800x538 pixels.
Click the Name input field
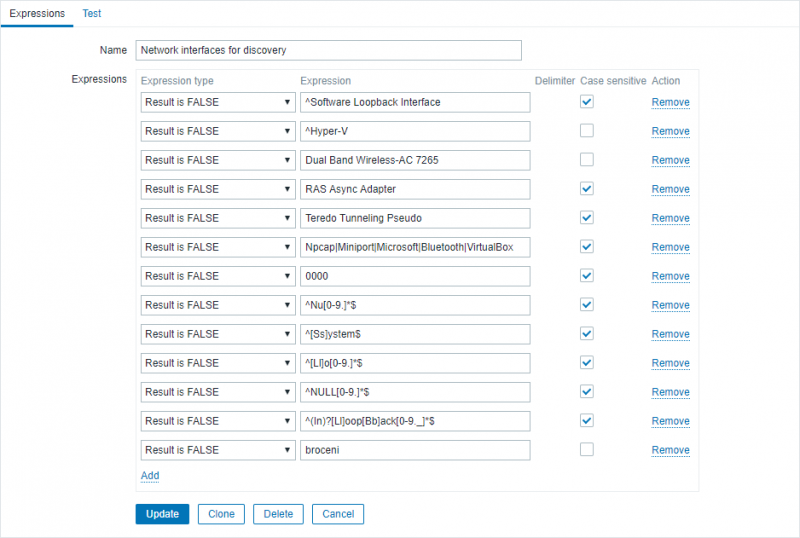pyautogui.click(x=329, y=50)
